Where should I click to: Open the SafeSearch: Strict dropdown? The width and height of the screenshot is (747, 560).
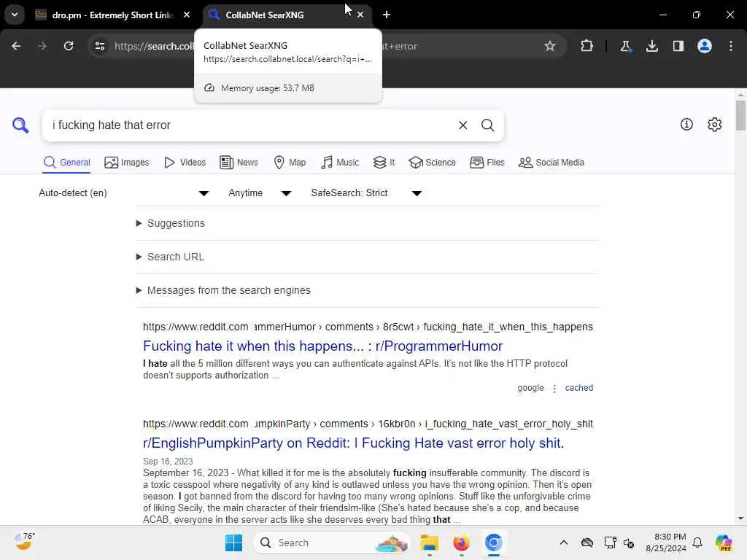pos(366,192)
